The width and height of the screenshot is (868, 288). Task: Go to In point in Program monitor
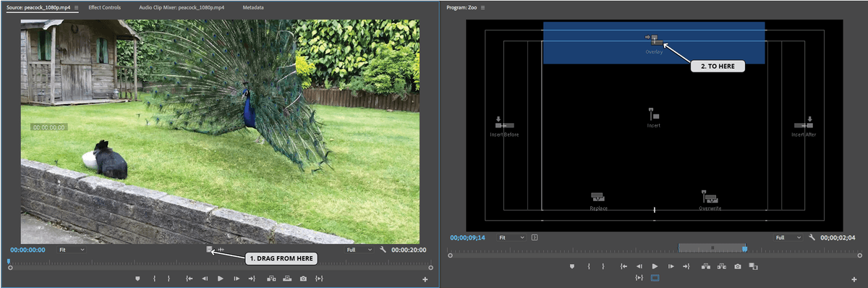(624, 266)
